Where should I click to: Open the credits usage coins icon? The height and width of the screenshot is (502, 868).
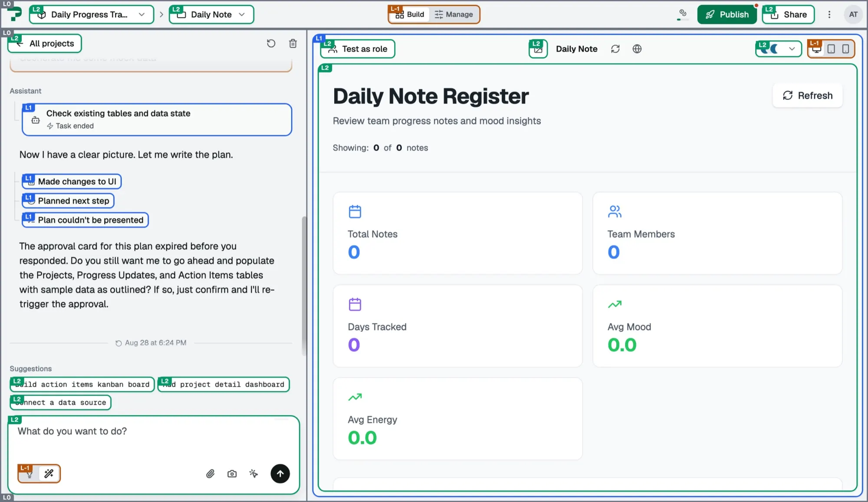tap(682, 13)
